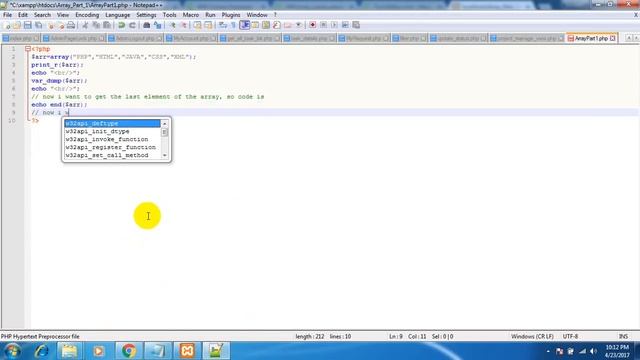The width and height of the screenshot is (640, 360).
Task: Click the Redo toolbar icon
Action: coord(132,25)
